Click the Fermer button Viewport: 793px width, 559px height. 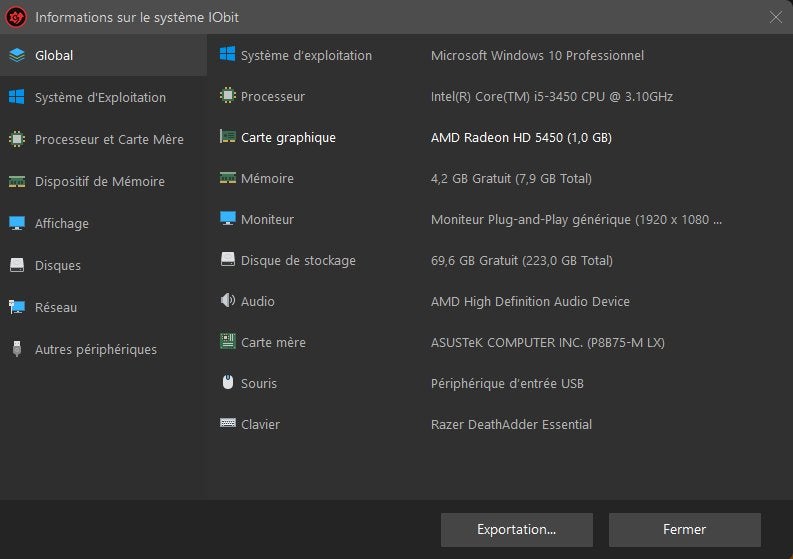pos(685,530)
